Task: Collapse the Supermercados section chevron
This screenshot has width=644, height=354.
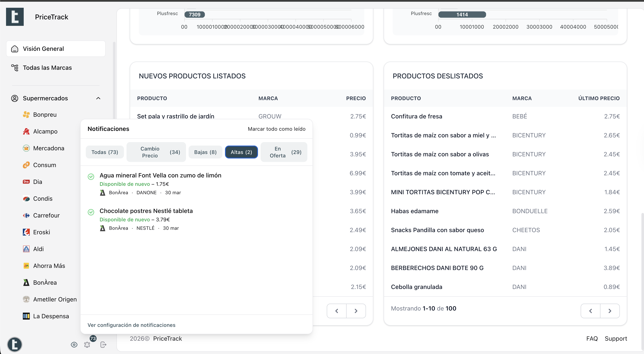Action: point(98,98)
